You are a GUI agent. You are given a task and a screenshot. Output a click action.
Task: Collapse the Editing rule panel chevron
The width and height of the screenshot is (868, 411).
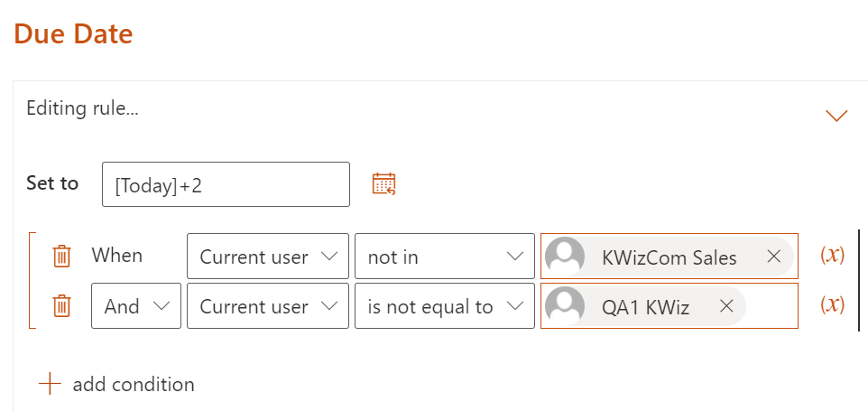[836, 116]
